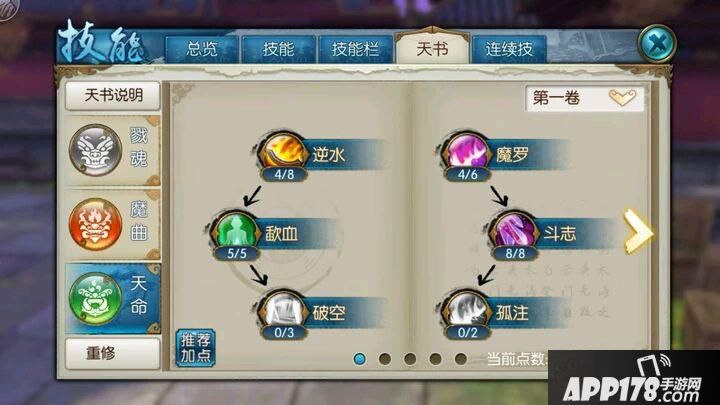This screenshot has height=405, width=720.
Task: Switch to the 连续技 tab
Action: [x=509, y=49]
